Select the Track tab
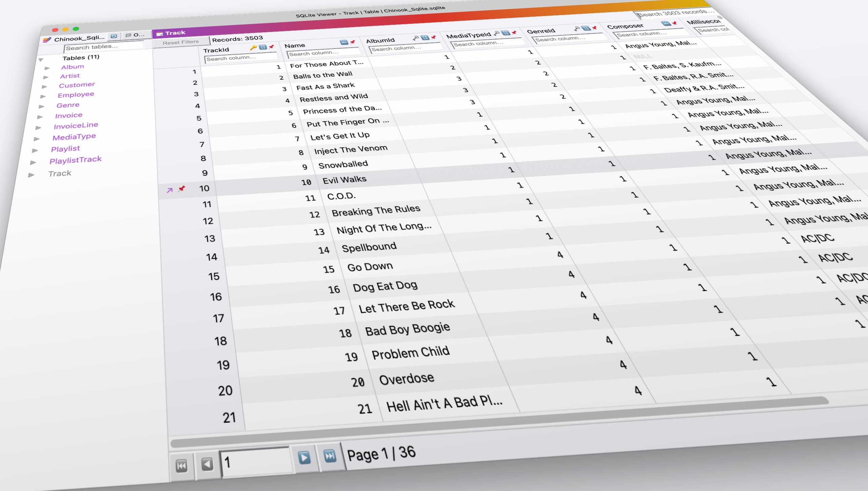 [175, 33]
